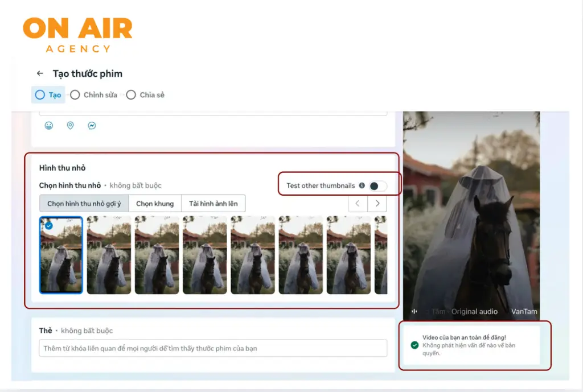Viewport: 583px width, 392px height.
Task: Select the Chỉnh sửa step radio button
Action: pos(75,95)
